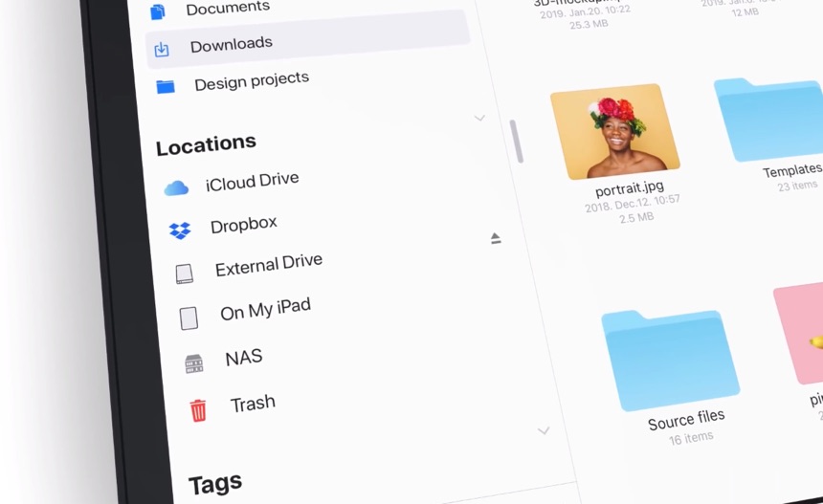This screenshot has height=504, width=823.
Task: Click the file browser scrollbar handle
Action: (x=517, y=142)
